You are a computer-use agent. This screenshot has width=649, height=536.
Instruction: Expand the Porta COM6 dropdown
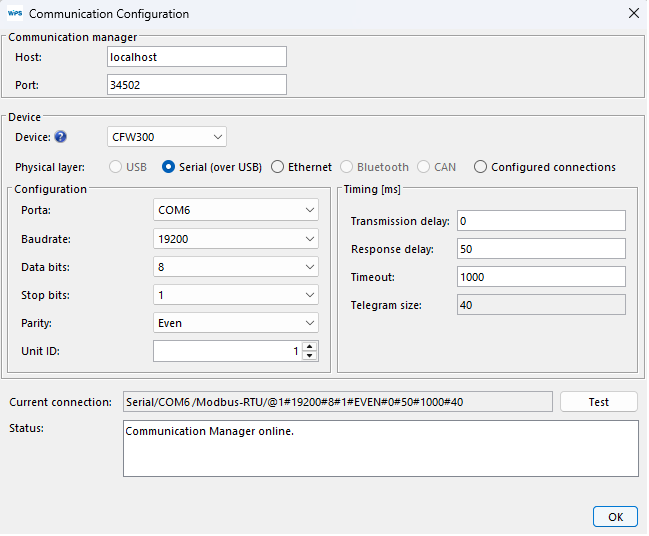[x=236, y=210]
